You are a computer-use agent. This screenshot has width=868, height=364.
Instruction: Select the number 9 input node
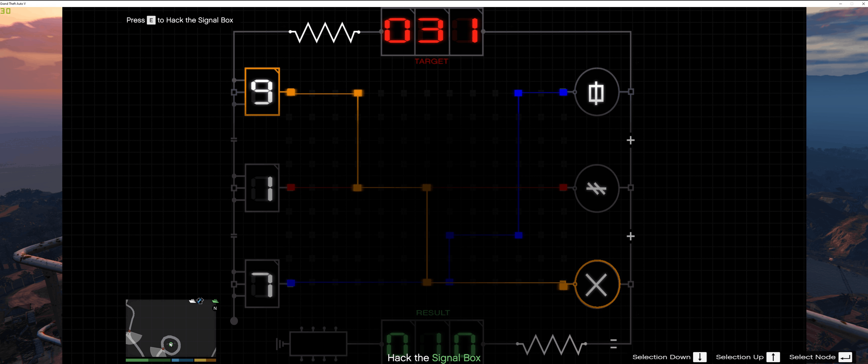[x=262, y=92]
